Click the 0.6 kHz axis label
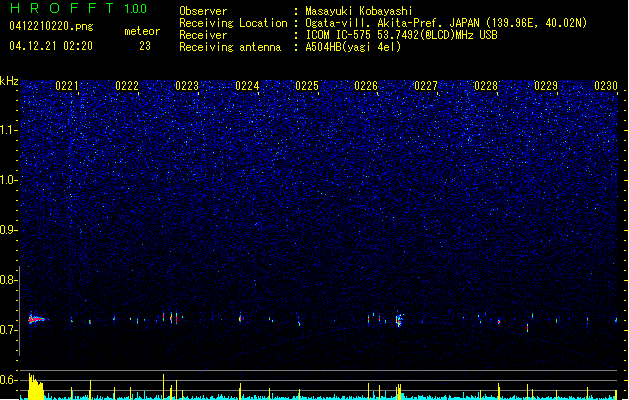Image resolution: width=629 pixels, height=400 pixels. [8, 380]
